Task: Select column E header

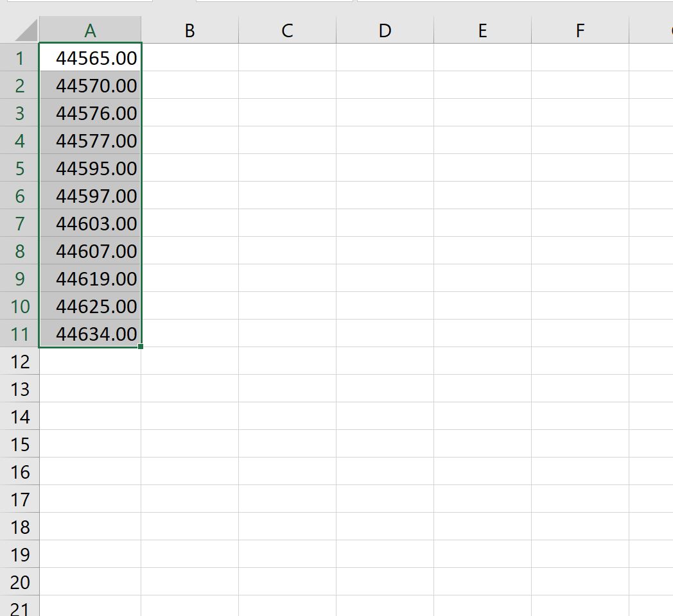Action: tap(482, 30)
